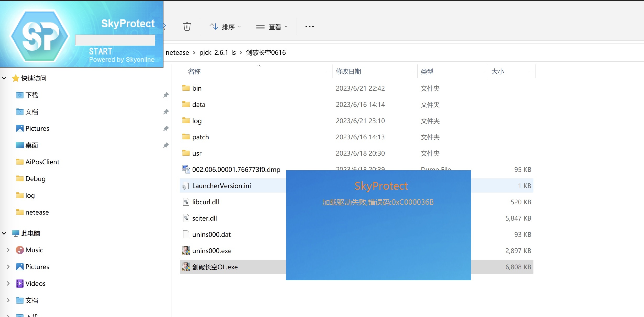Select the unins000.dat file icon
Viewport: 644px width, 317px height.
point(186,234)
